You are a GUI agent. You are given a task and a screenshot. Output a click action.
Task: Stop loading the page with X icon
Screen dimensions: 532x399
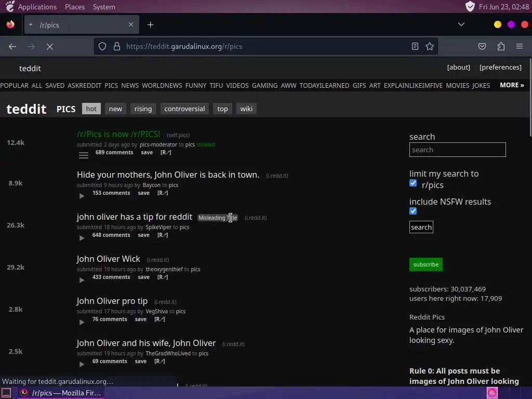point(50,46)
